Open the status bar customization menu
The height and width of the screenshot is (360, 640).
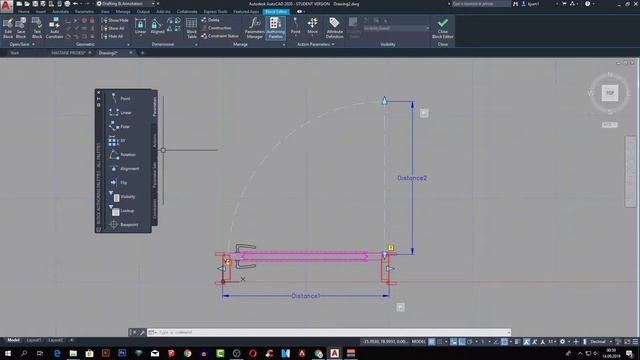pos(636,342)
